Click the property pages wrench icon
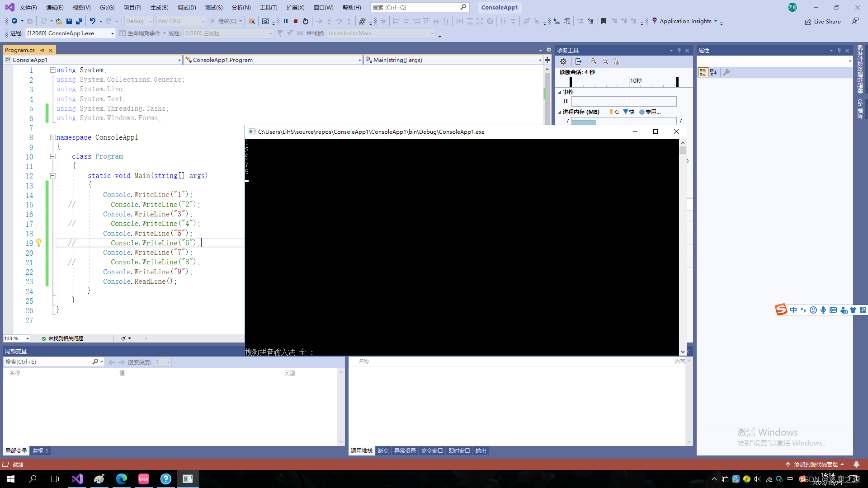 pos(726,72)
